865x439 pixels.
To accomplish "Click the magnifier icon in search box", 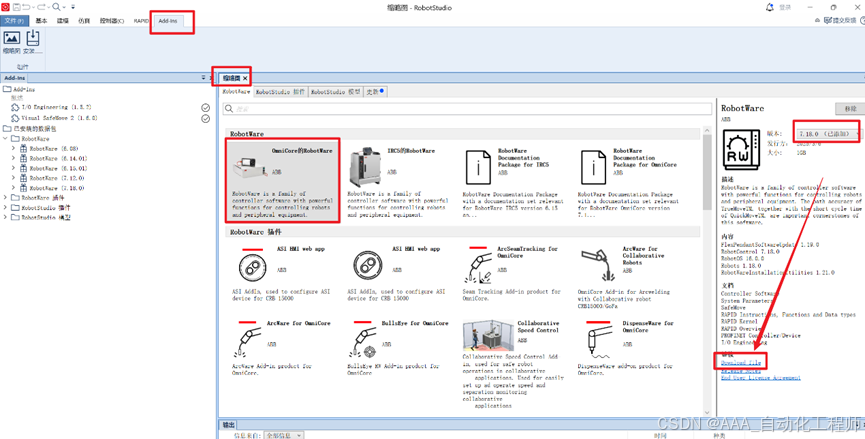I will 229,109.
